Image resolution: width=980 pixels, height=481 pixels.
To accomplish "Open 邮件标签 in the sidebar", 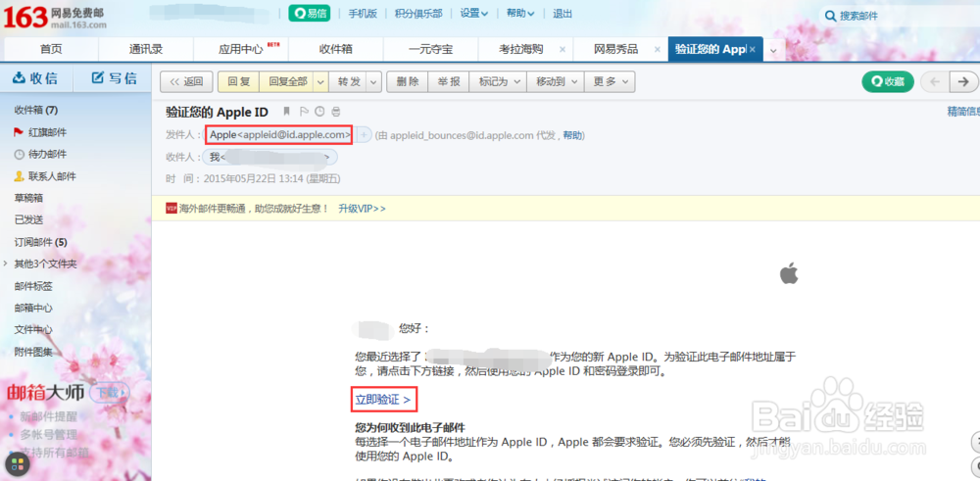I will coord(33,286).
